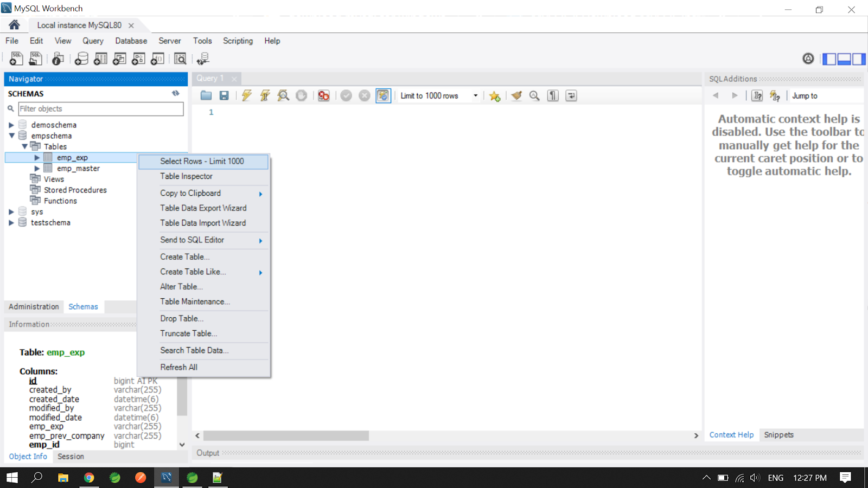Save query as favorite snippet star
Screen dimensions: 868x488
click(495, 95)
